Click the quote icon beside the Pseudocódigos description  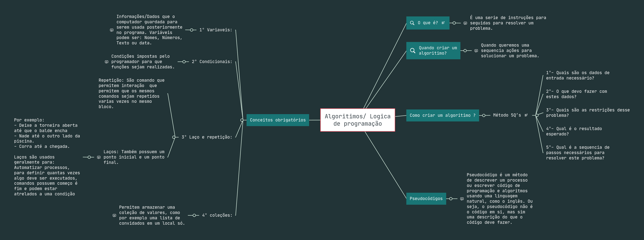(462, 199)
